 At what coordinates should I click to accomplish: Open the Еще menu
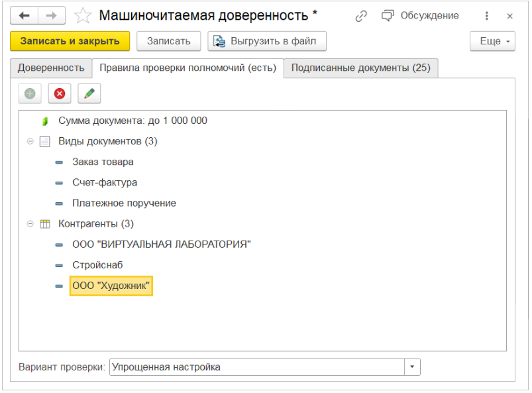tap(492, 41)
